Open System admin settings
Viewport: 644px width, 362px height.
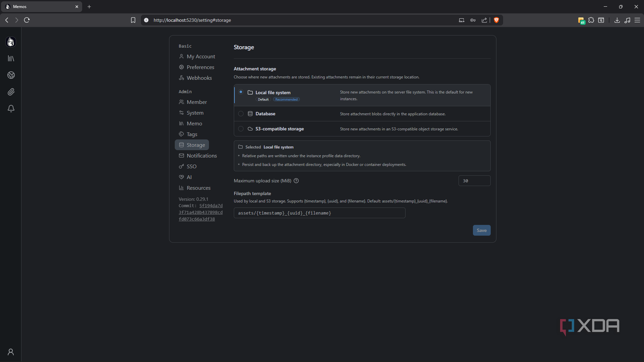coord(191,113)
